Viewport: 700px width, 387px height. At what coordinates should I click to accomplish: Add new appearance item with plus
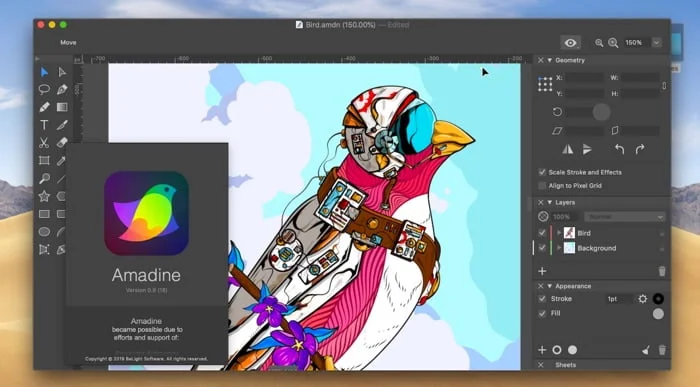pos(542,350)
